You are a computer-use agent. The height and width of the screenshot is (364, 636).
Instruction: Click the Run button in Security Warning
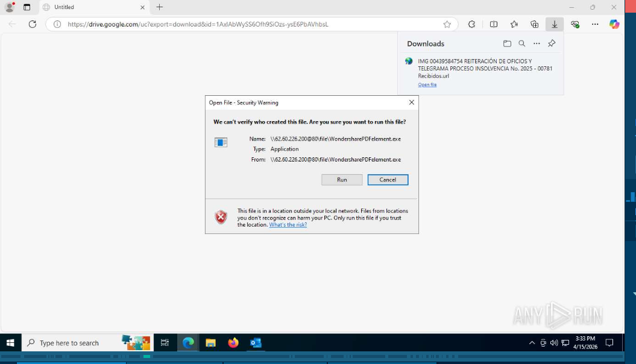pos(342,180)
